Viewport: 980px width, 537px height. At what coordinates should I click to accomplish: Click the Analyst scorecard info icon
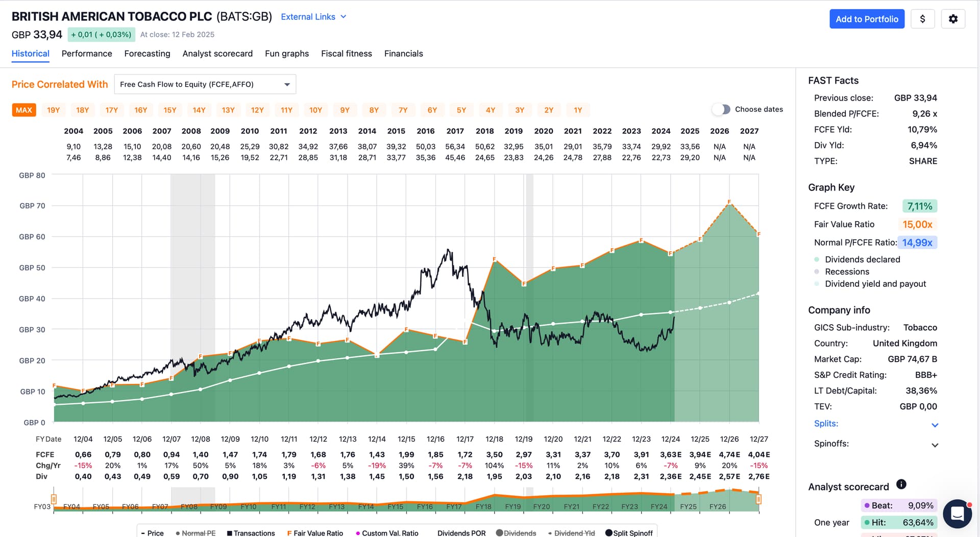901,484
